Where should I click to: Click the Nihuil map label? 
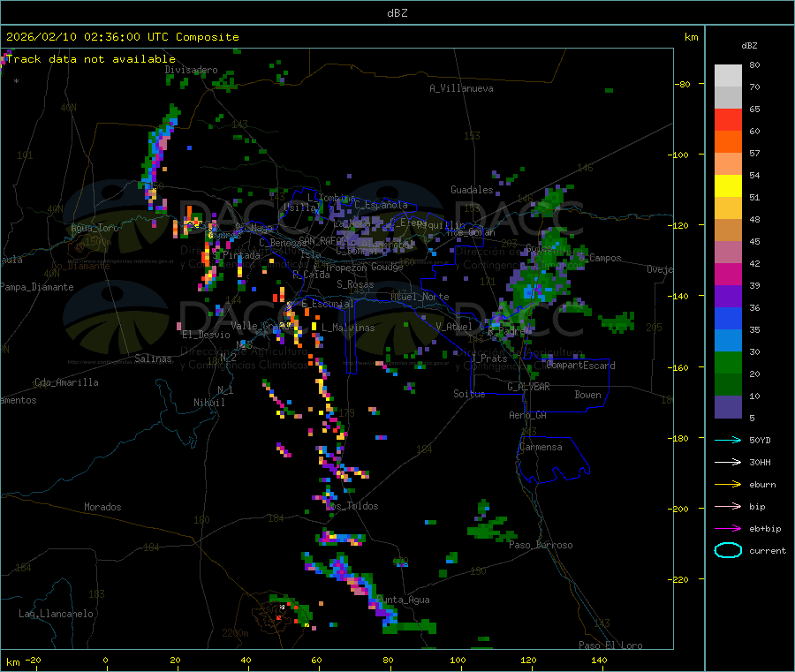(x=209, y=403)
